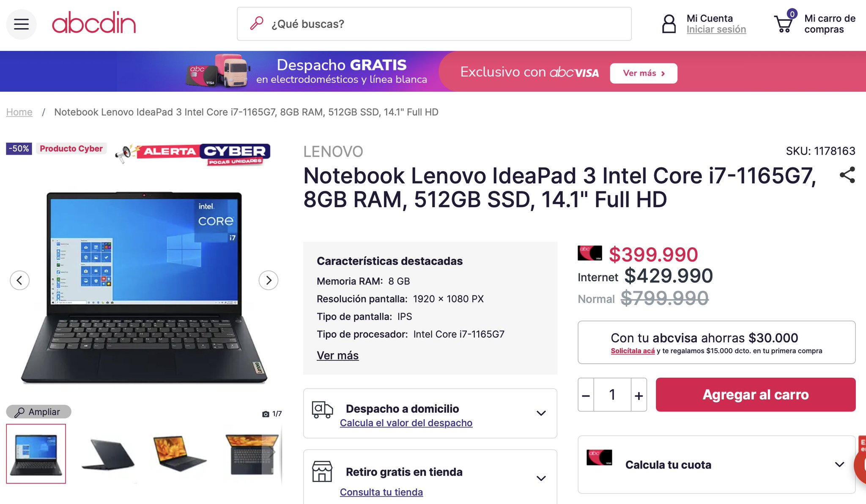Go to Home breadcrumb link
The image size is (866, 504).
pyautogui.click(x=19, y=112)
